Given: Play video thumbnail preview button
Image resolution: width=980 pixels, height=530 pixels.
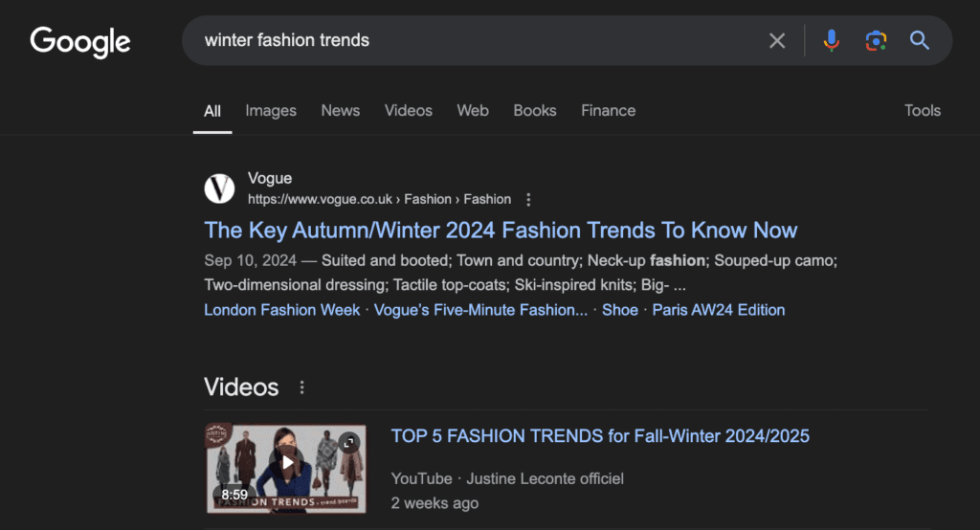Looking at the screenshot, I should (287, 462).
